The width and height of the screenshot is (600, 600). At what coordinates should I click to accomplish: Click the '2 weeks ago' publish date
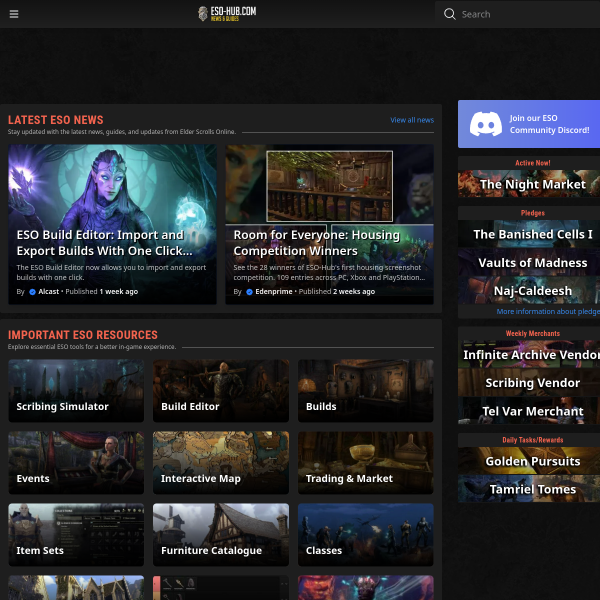tap(354, 292)
